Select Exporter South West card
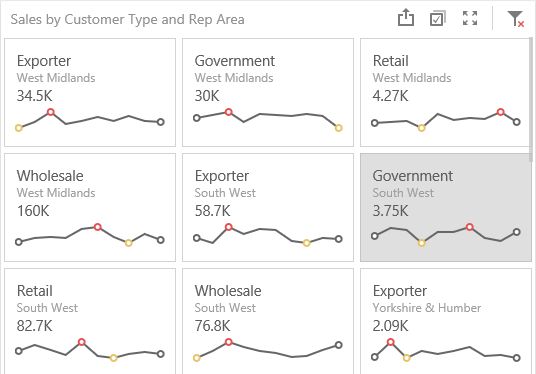This screenshot has width=536, height=374. pos(268,207)
